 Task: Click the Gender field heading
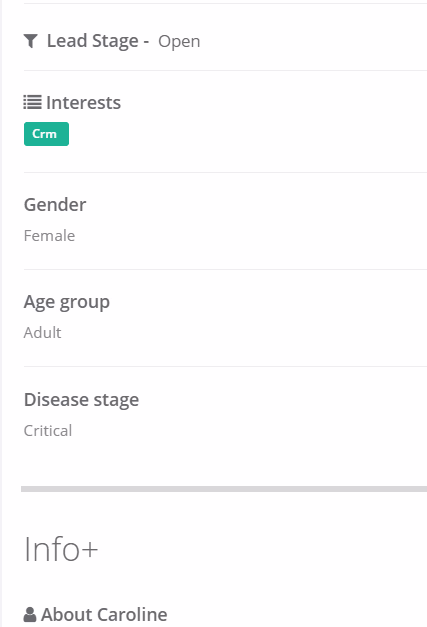pos(55,205)
